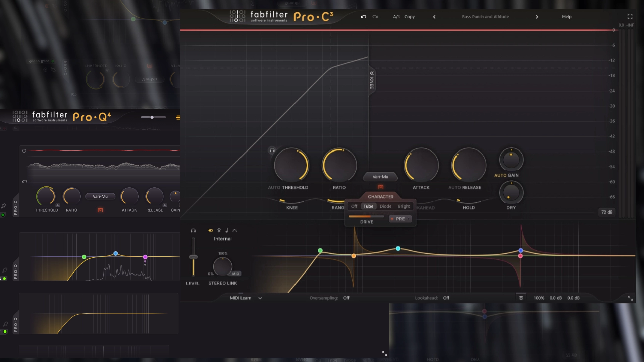Image resolution: width=644 pixels, height=362 pixels.
Task: Select Diode in the Character panel
Action: [385, 206]
